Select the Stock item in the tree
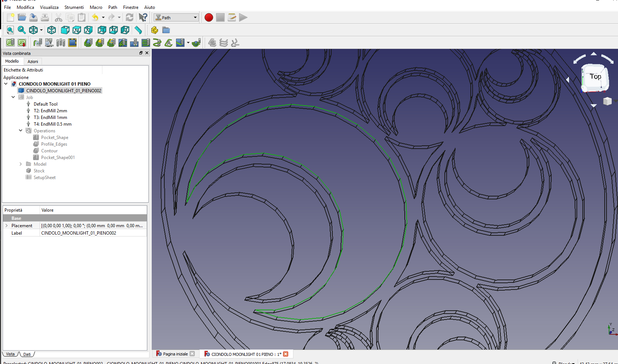Image resolution: width=618 pixels, height=364 pixels. tap(39, 171)
